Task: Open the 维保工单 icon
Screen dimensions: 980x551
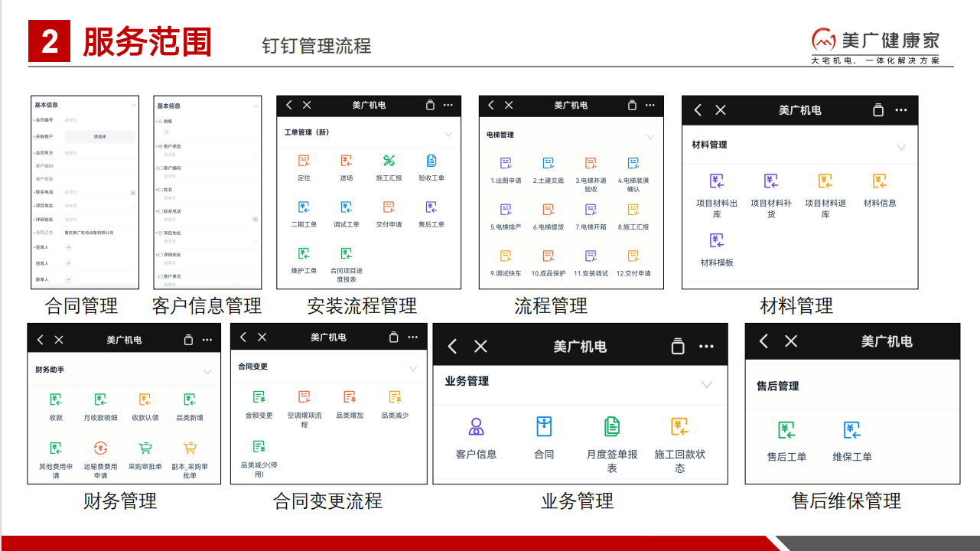Action: 852,430
